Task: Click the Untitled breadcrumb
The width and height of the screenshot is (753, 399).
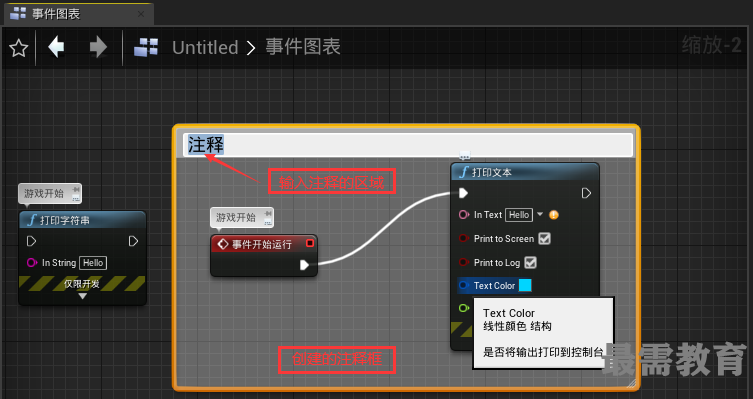Action: coord(205,48)
